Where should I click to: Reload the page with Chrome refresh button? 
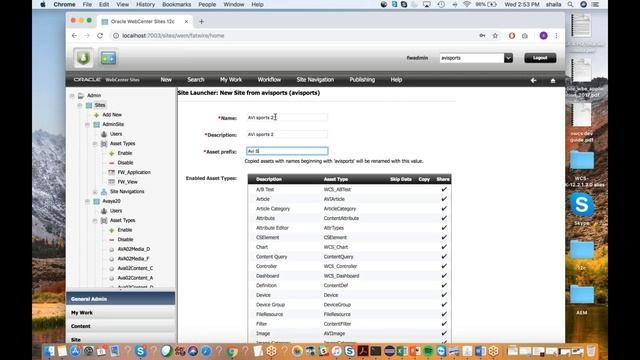(100, 36)
